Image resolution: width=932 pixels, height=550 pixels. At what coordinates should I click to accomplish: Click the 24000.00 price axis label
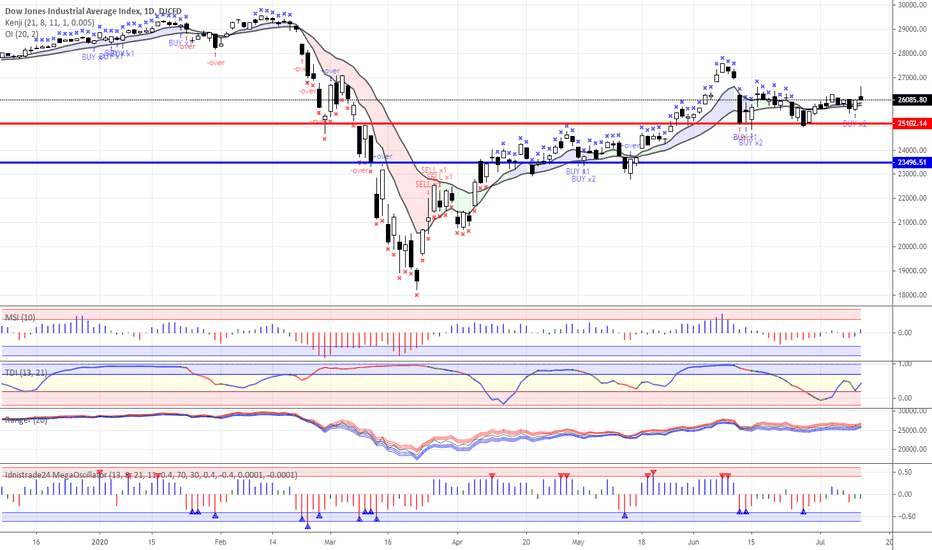coord(912,150)
